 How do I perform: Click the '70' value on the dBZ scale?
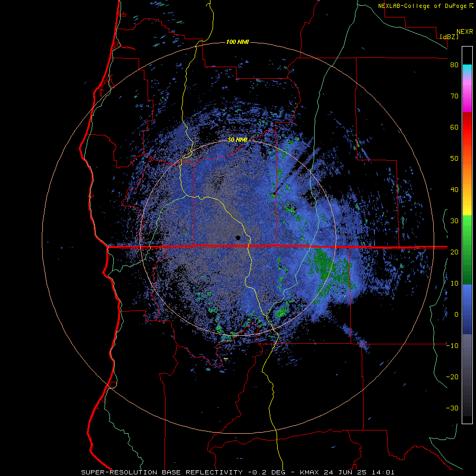click(454, 96)
